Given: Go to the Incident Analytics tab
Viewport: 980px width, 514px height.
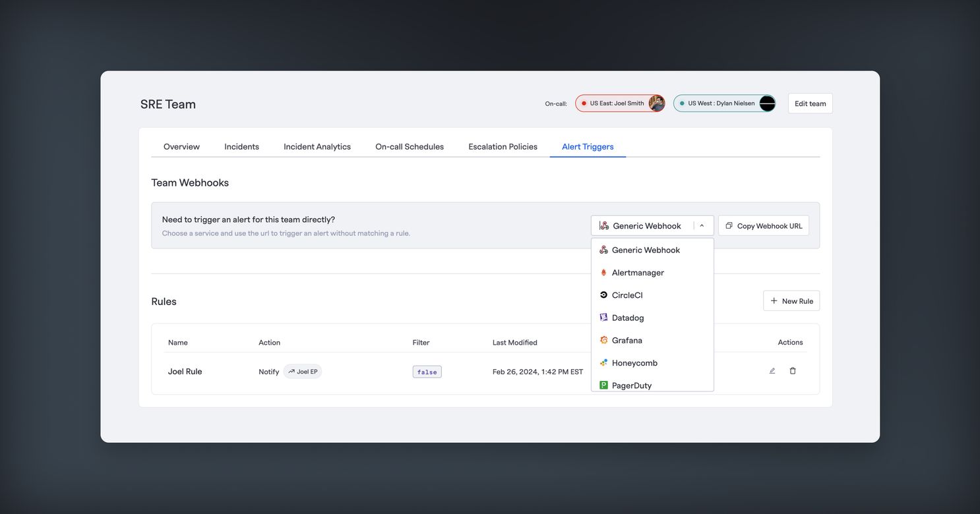Looking at the screenshot, I should point(317,146).
